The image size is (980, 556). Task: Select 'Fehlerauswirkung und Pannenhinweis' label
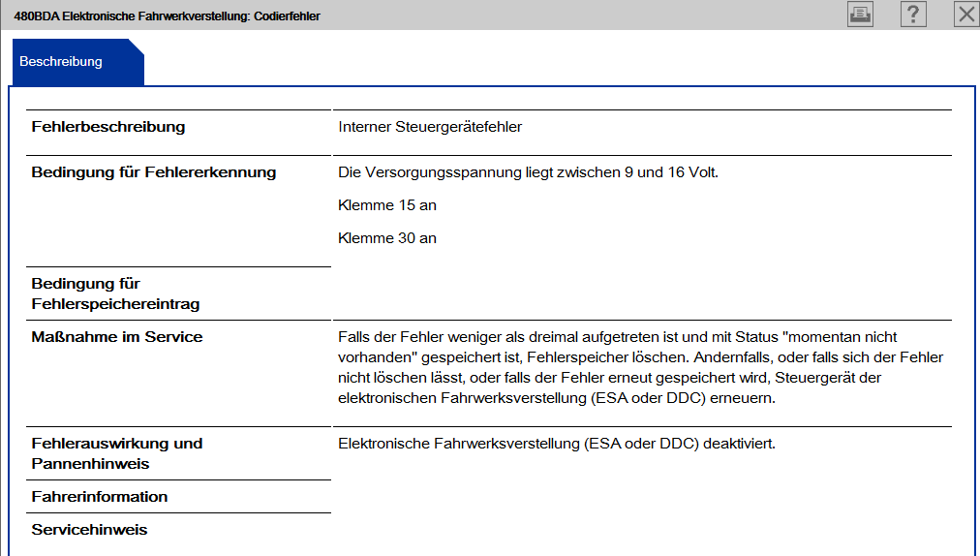[117, 453]
